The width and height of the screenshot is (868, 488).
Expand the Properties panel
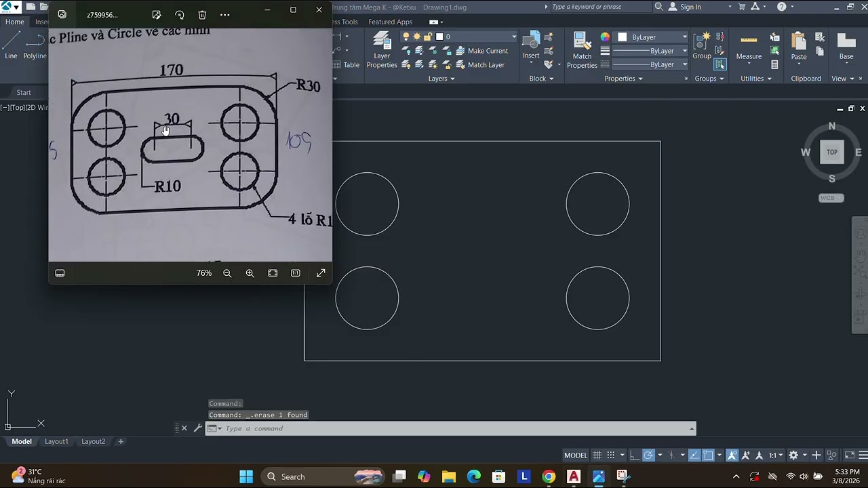tap(624, 79)
